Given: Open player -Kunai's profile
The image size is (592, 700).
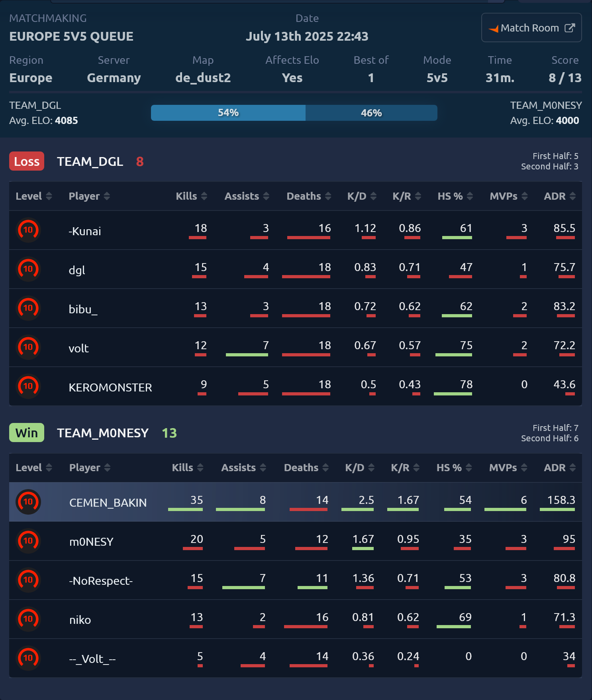Looking at the screenshot, I should pos(85,231).
